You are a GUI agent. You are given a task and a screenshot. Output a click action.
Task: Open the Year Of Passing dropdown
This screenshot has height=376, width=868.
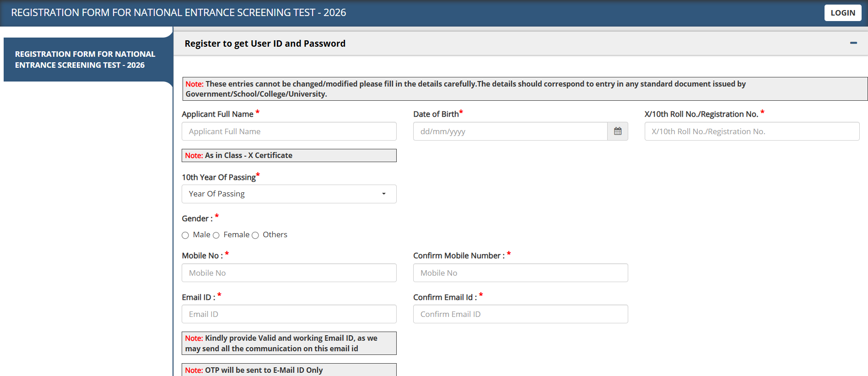tap(289, 194)
